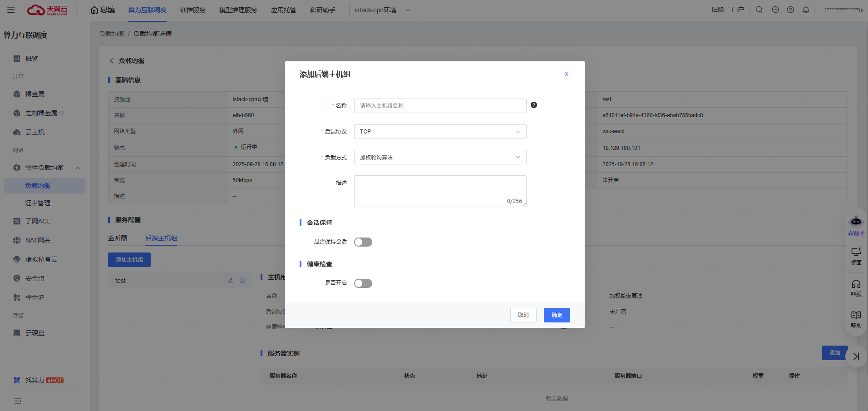Click the customer service headset icon

[856, 285]
